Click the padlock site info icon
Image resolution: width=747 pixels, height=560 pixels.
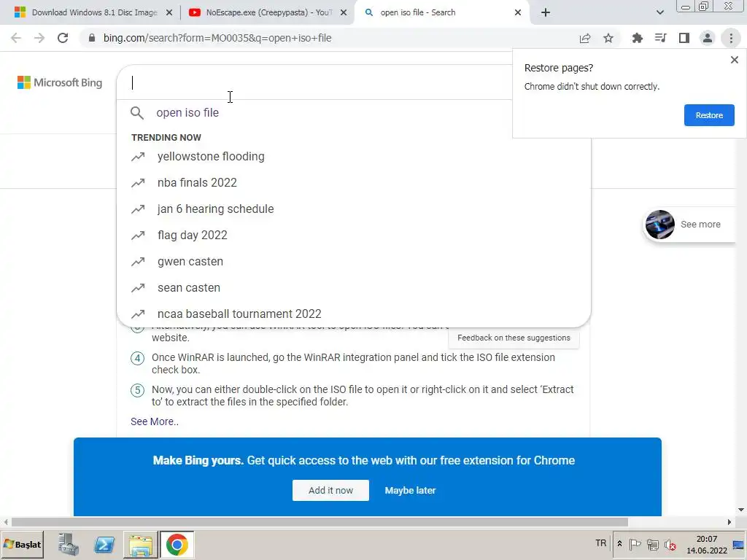tap(92, 38)
